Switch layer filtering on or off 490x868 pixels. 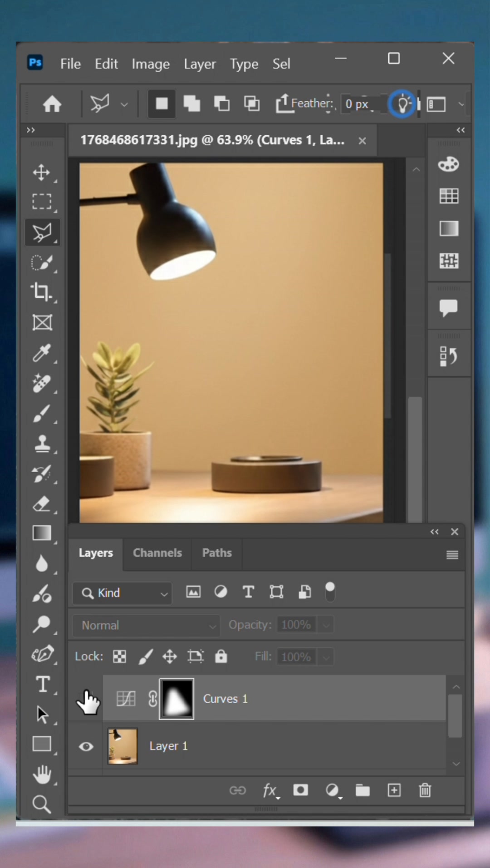coord(330,592)
